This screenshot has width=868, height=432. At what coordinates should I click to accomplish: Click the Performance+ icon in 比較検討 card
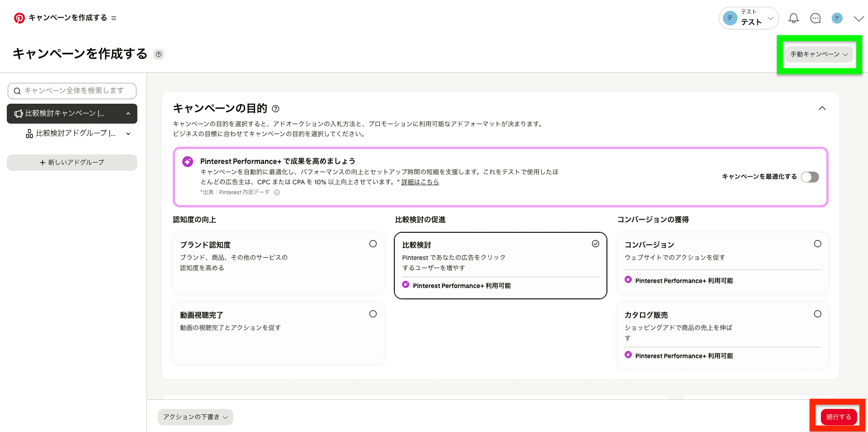coord(406,284)
